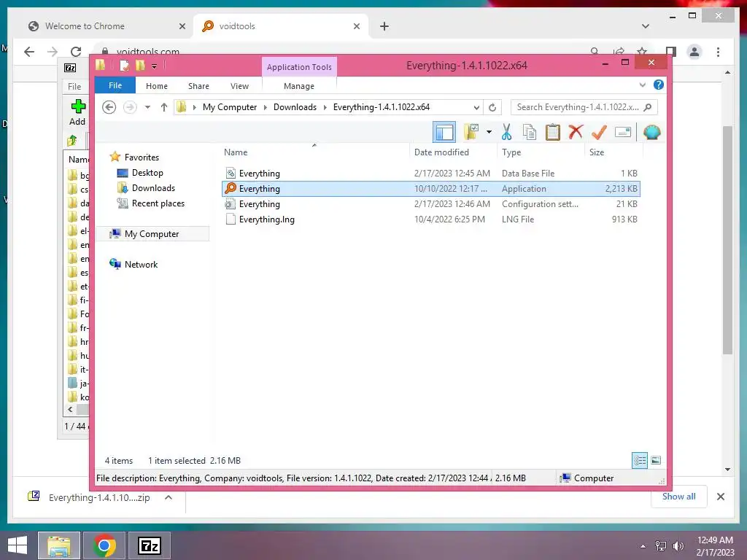Sort by the Size column header
Viewport: 747px width, 560px height.
[x=614, y=152]
